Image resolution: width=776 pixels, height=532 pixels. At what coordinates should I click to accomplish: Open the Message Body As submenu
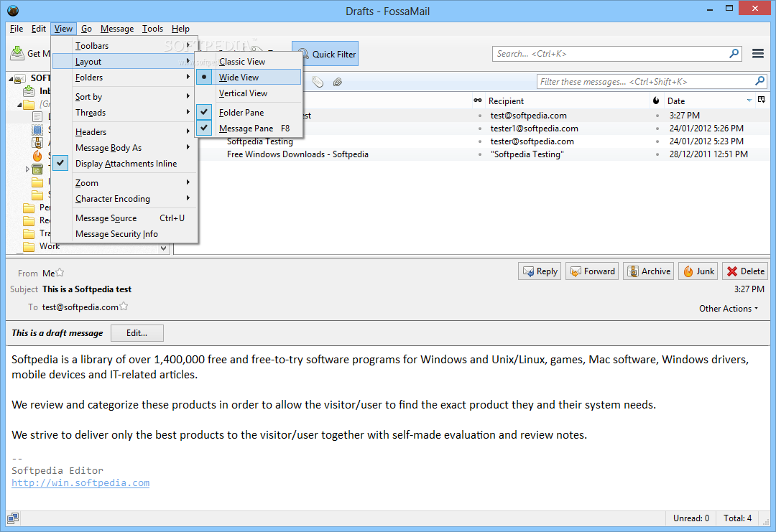(125, 147)
